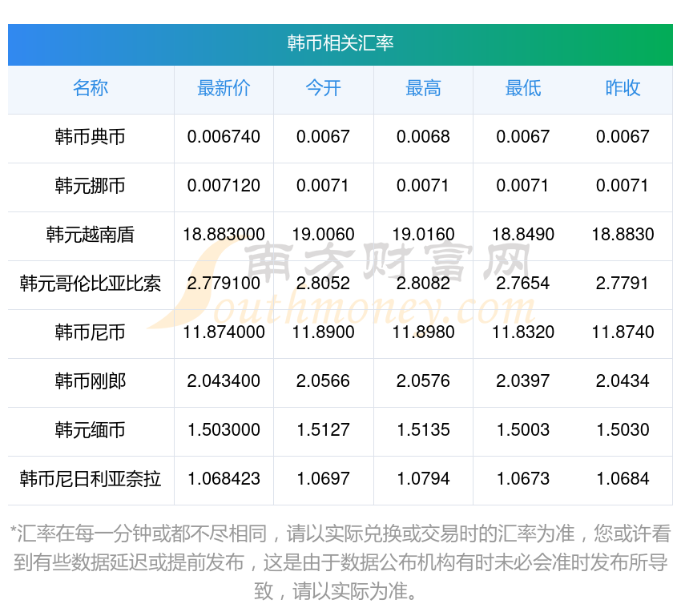Select the 今开 value for 韩币典币
Image resolution: width=681 pixels, height=616 pixels.
323,137
